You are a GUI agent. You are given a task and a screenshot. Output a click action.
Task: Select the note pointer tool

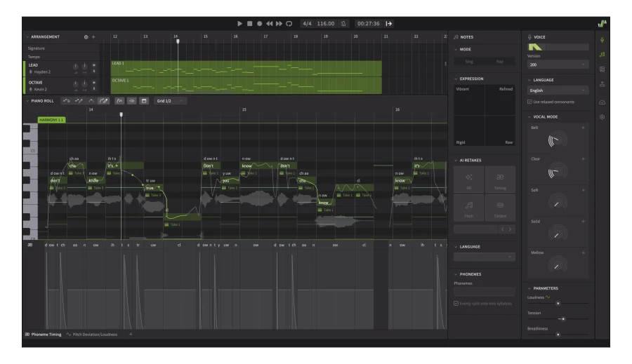click(x=67, y=101)
